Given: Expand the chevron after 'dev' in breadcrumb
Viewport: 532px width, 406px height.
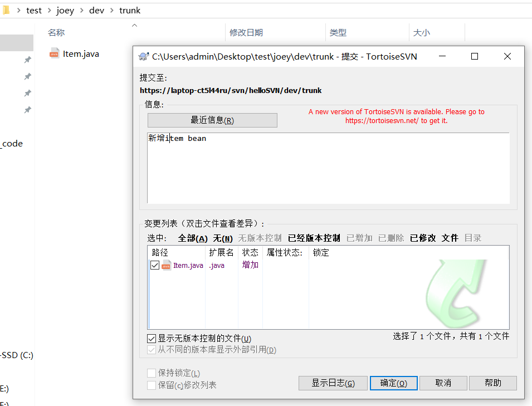Looking at the screenshot, I should (112, 11).
